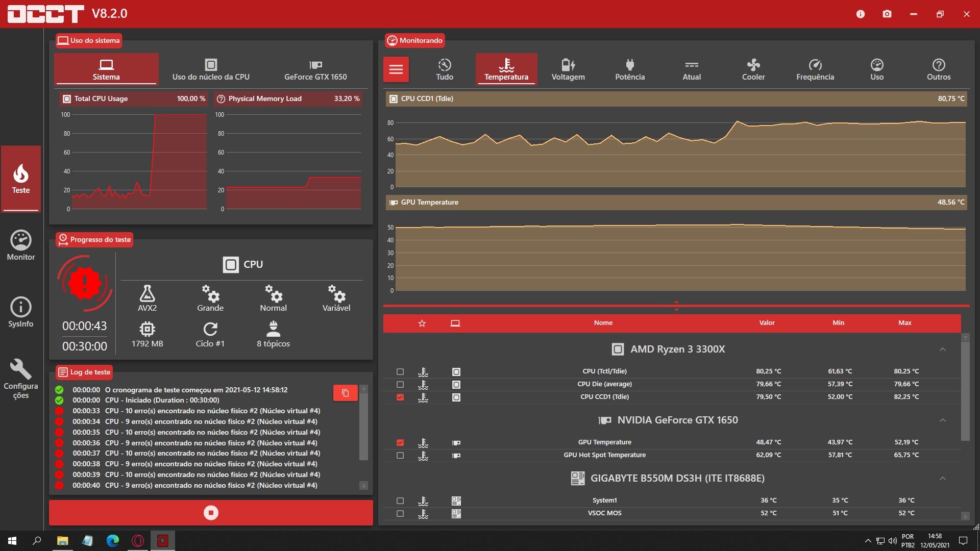Switch to Cooler monitoring tab
980x551 pixels.
[x=753, y=69]
